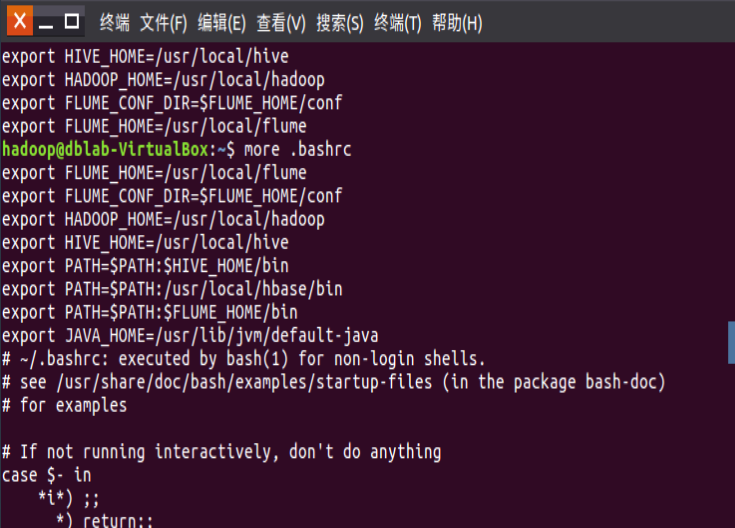The height and width of the screenshot is (528, 735).
Task: Open the 查看(V) menu
Action: [281, 23]
